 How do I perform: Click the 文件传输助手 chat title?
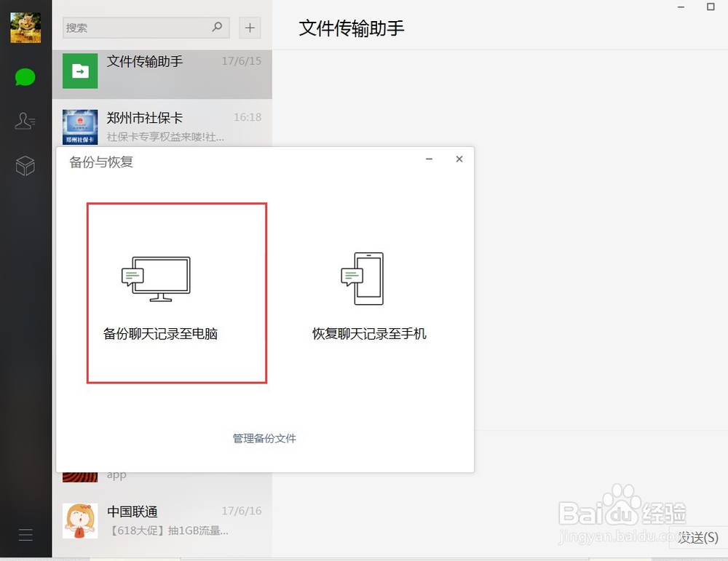point(352,28)
